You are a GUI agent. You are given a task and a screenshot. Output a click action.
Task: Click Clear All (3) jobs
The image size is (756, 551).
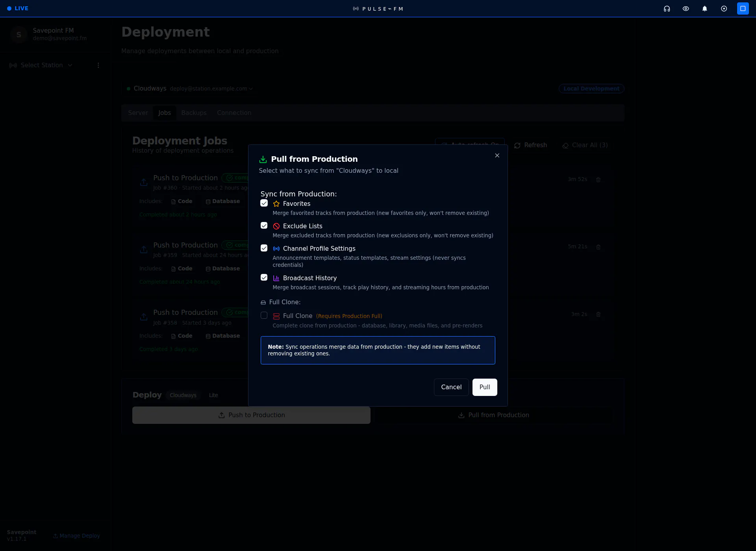[x=585, y=145]
